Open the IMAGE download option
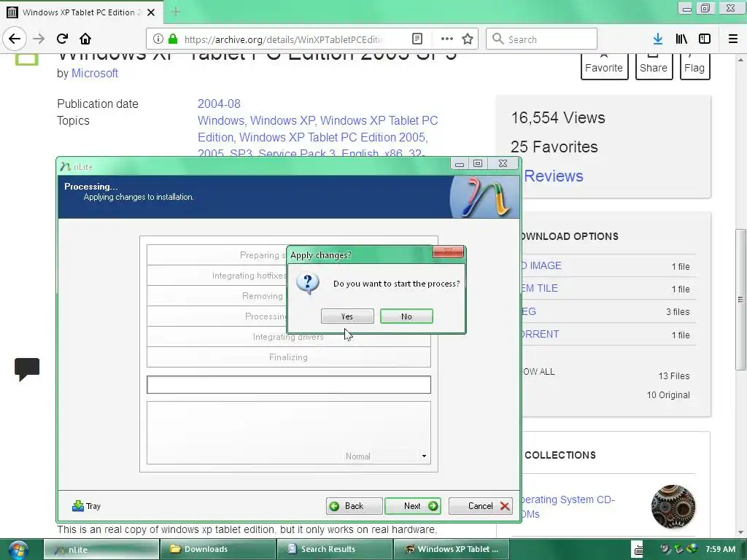 click(x=541, y=265)
